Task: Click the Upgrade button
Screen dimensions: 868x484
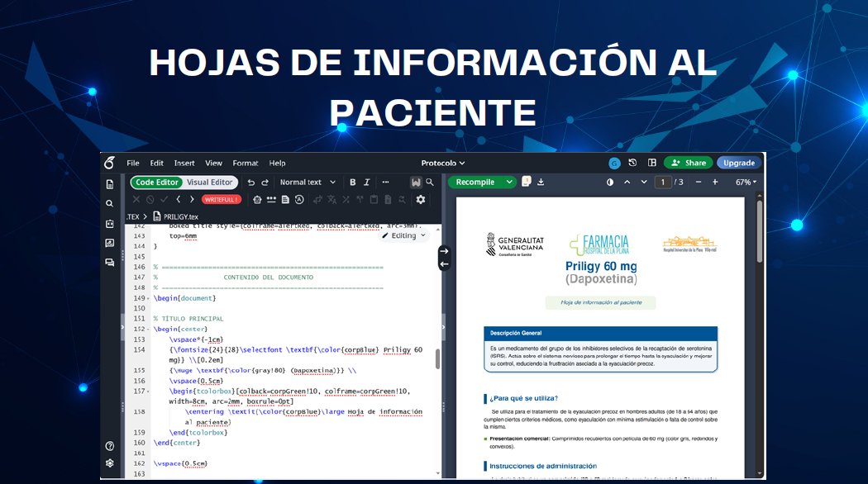Action: click(739, 163)
